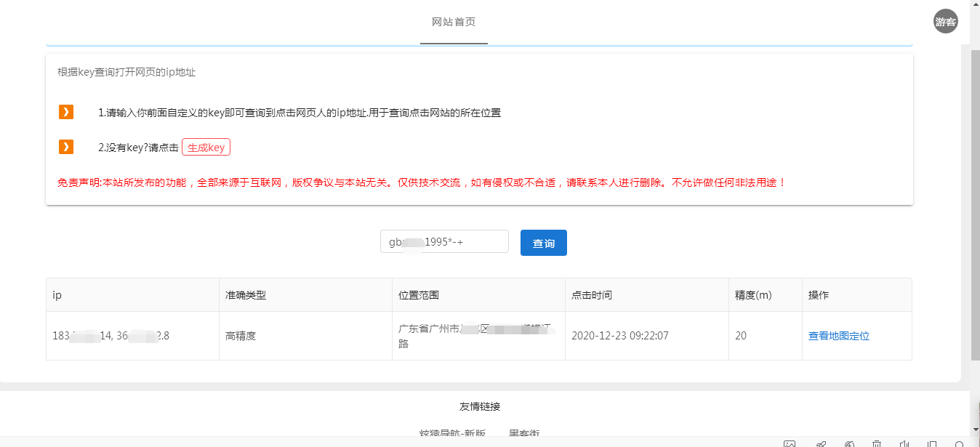Click the 友情链接 heading
This screenshot has width=980, height=447.
click(480, 406)
